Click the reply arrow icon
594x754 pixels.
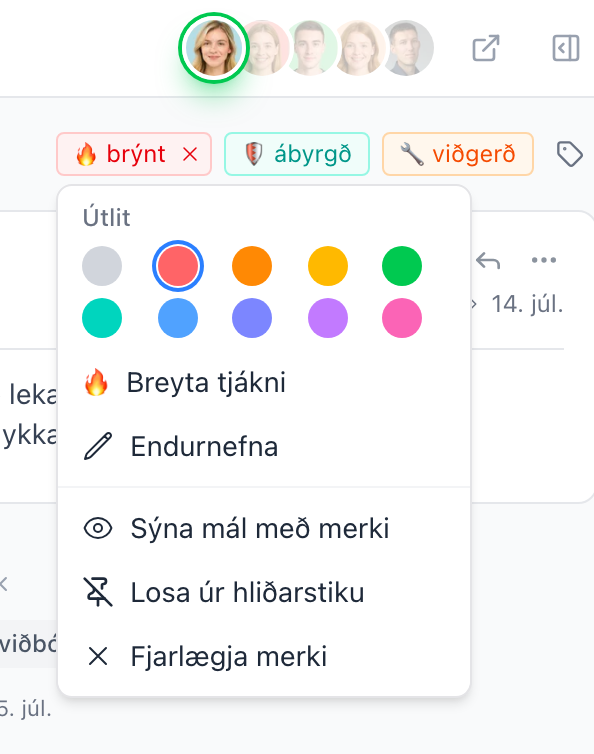click(x=488, y=261)
